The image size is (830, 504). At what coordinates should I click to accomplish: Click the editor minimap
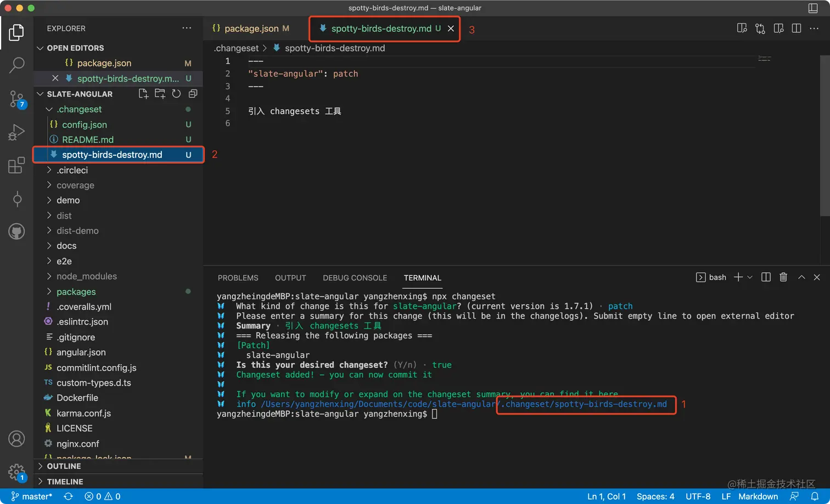click(x=764, y=58)
